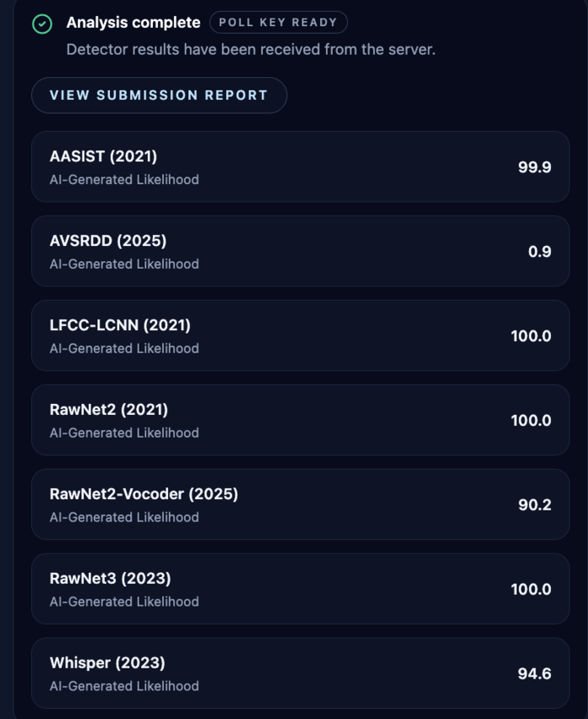The width and height of the screenshot is (588, 719).
Task: Select the Whisper (2023) detector result card
Action: 301,673
